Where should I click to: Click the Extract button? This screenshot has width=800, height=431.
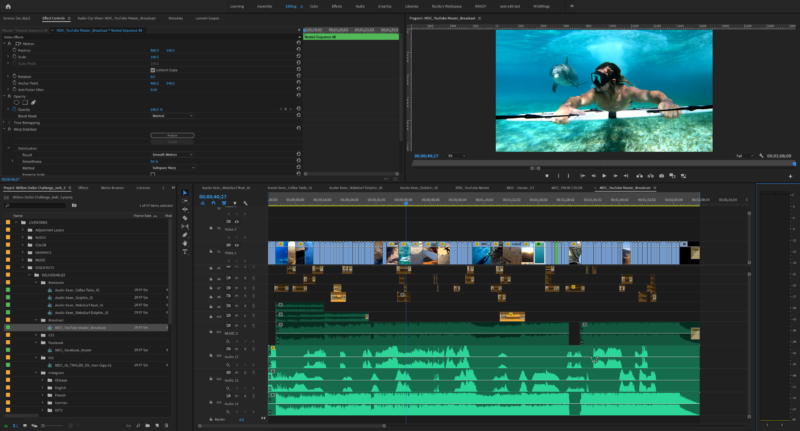point(651,176)
